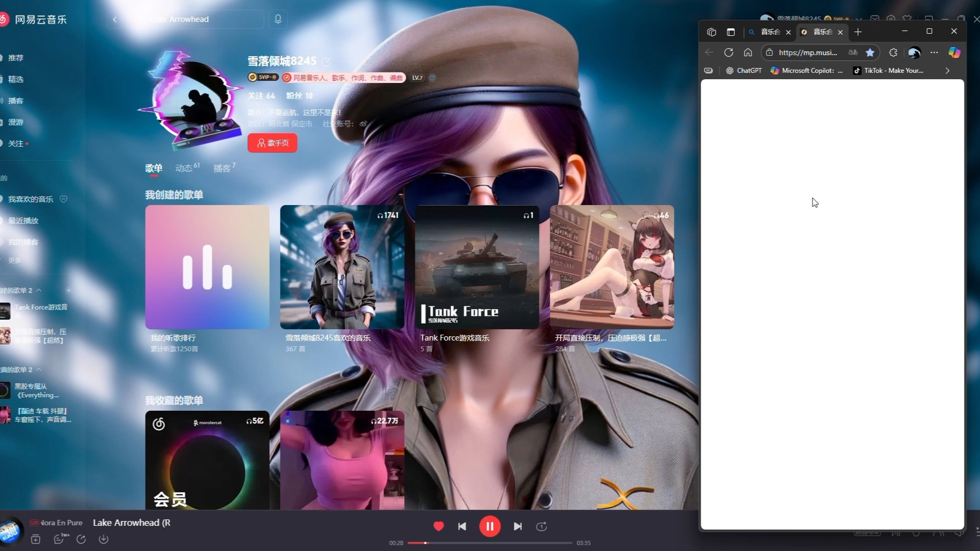Expand 更多 in the sidebar
The width and height of the screenshot is (980, 551).
tap(14, 260)
